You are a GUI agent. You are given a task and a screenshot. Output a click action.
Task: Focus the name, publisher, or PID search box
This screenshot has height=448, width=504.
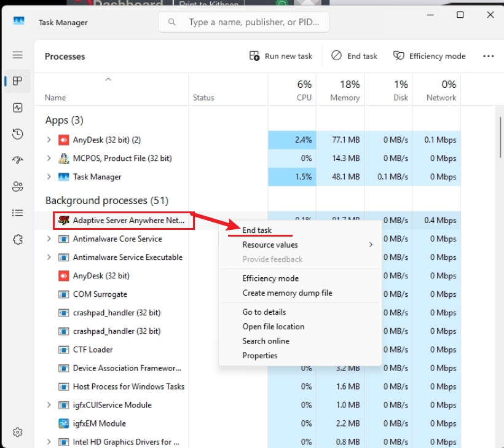tap(243, 22)
